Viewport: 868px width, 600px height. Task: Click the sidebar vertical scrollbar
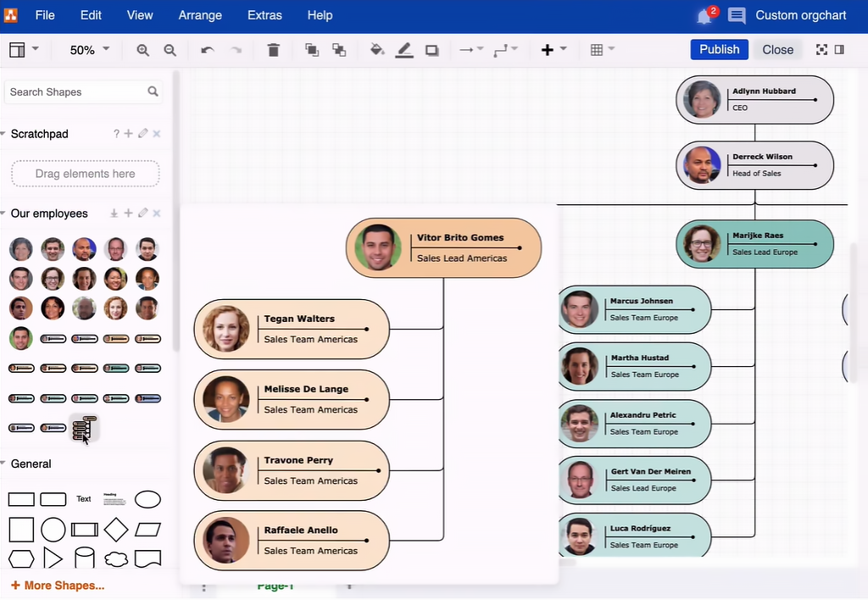[176, 210]
